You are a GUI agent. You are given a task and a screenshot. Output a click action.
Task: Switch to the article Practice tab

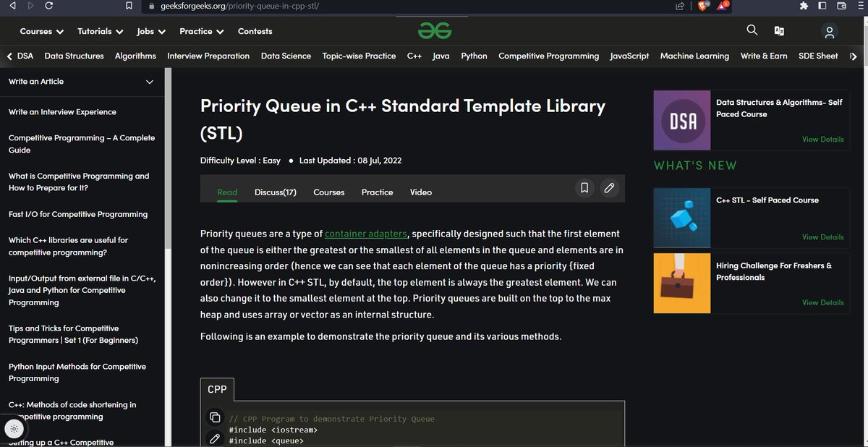[378, 192]
